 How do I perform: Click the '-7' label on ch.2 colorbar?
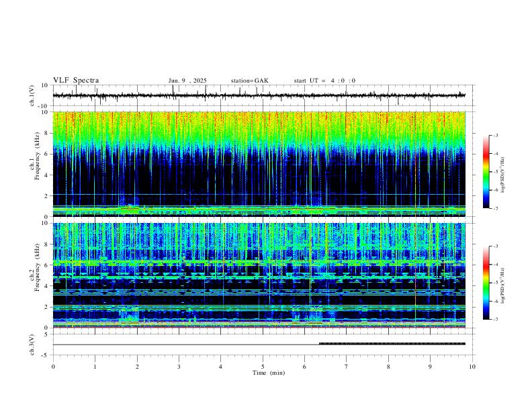495,319
